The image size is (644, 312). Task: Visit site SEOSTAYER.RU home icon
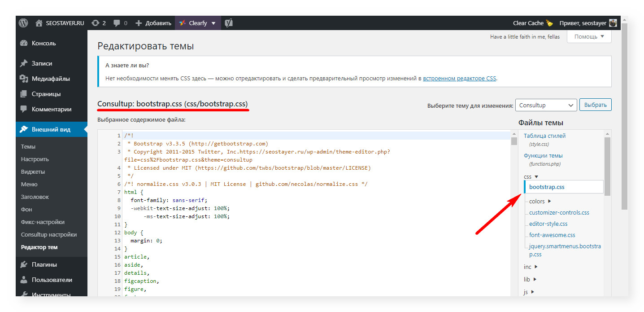[x=39, y=23]
